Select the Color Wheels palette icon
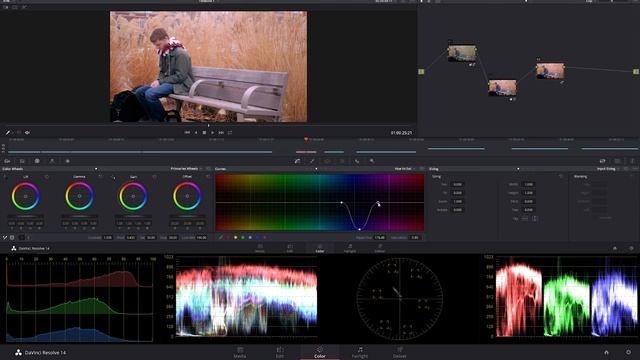The height and width of the screenshot is (360, 640). [37, 161]
